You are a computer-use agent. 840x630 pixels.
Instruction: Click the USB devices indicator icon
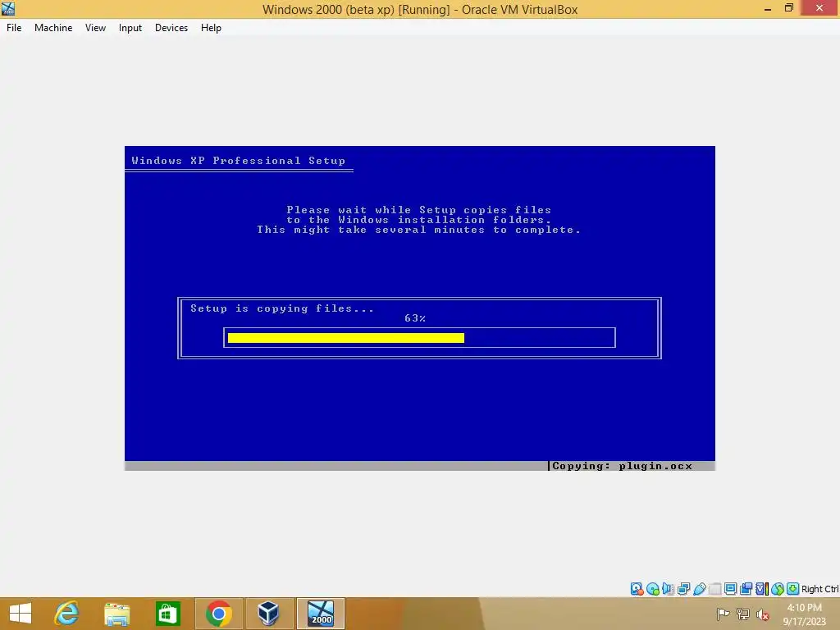[699, 589]
